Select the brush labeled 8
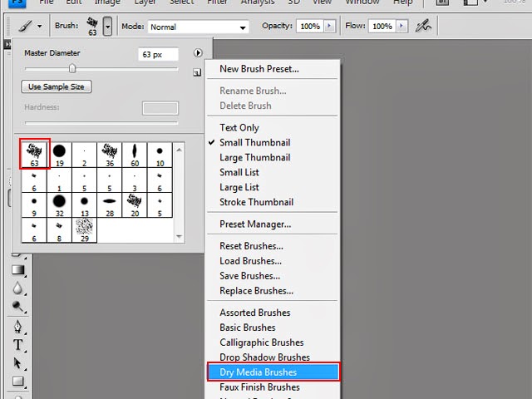 (59, 230)
